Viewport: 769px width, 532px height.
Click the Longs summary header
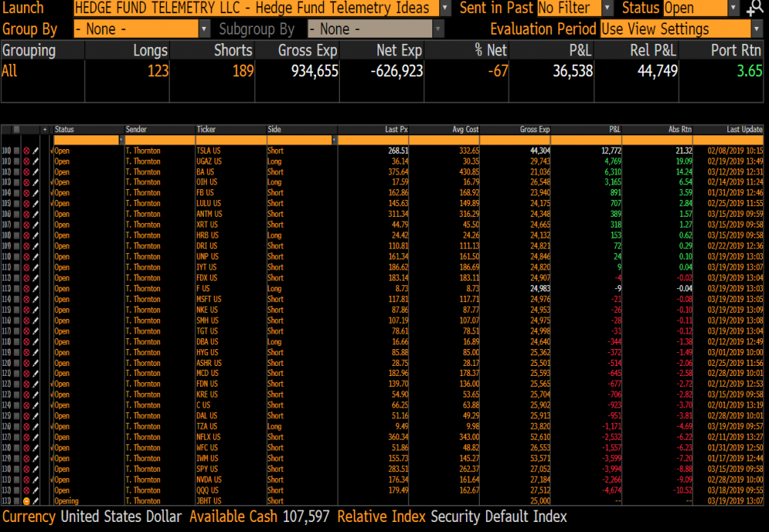pyautogui.click(x=150, y=50)
